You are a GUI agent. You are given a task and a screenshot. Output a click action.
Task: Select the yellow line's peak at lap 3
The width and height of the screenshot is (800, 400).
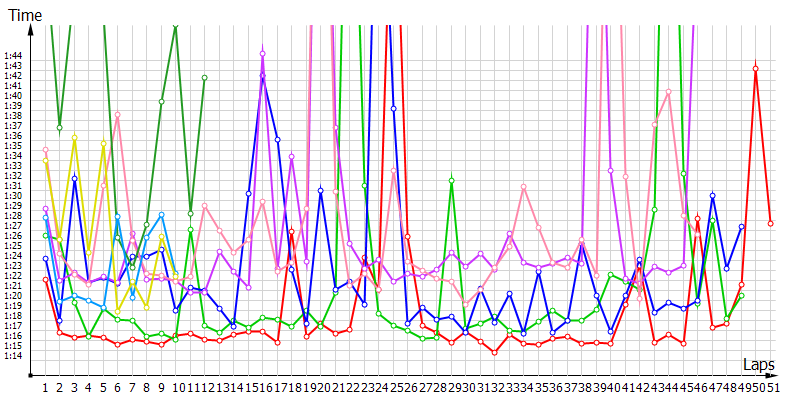pos(74,137)
